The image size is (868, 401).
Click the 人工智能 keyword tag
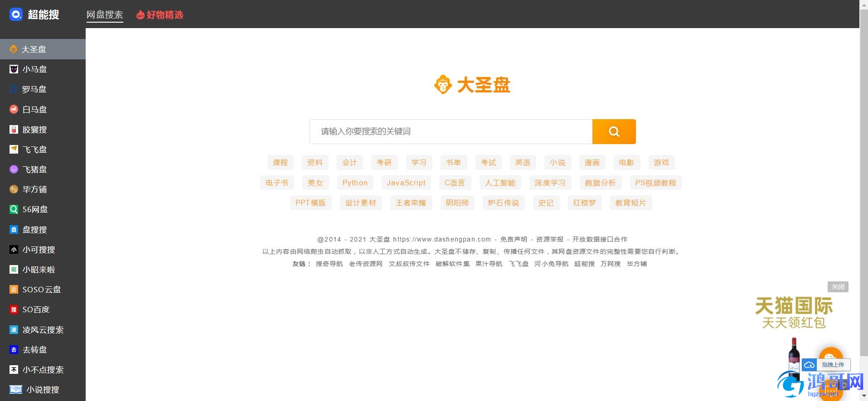pyautogui.click(x=500, y=183)
